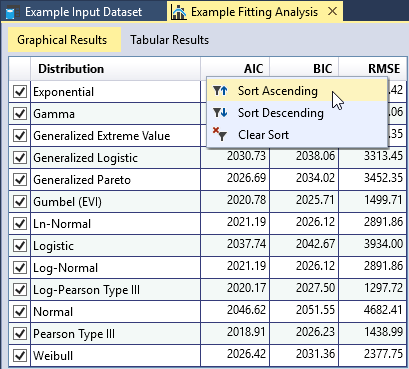The image size is (409, 369).
Task: Click AIC value 2018.91
Action: (x=246, y=332)
